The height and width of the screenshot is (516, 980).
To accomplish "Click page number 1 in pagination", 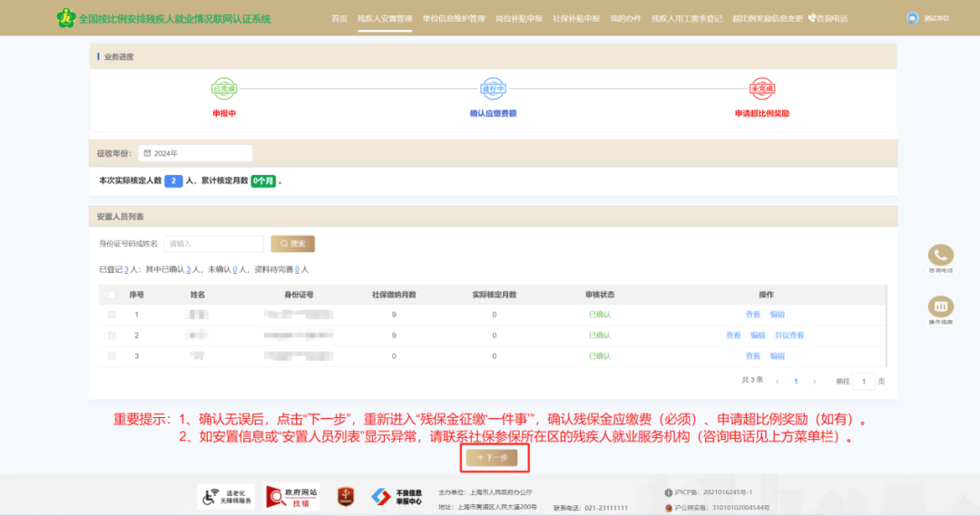I will pyautogui.click(x=796, y=381).
